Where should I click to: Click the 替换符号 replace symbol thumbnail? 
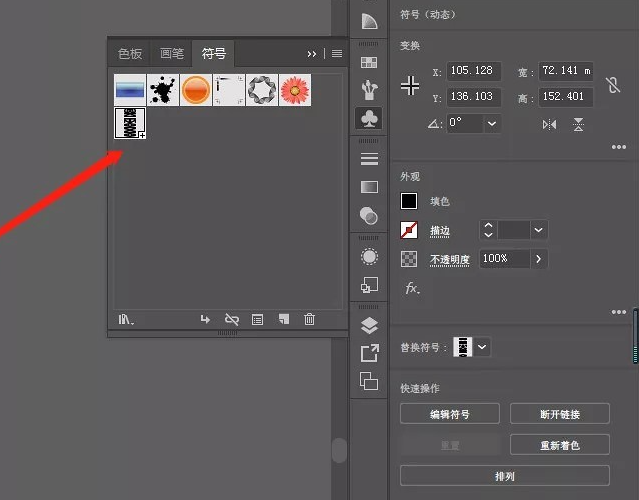click(463, 347)
